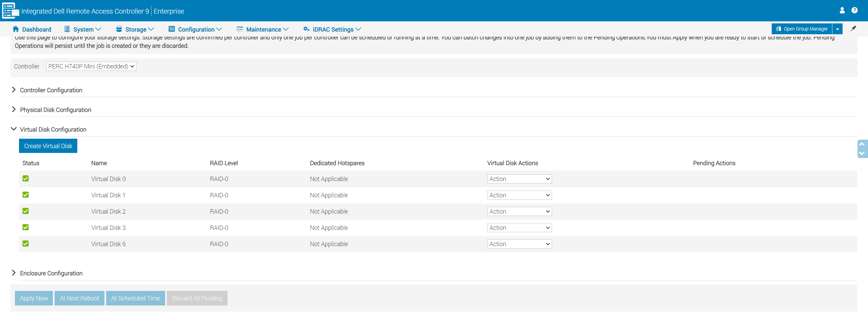868x316 pixels.
Task: Open the Configuration menu
Action: pos(195,29)
